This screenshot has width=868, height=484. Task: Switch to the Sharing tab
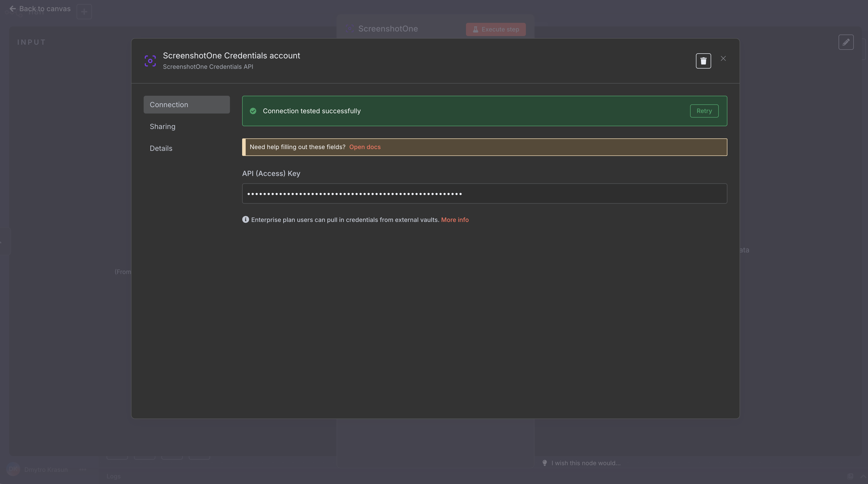162,127
